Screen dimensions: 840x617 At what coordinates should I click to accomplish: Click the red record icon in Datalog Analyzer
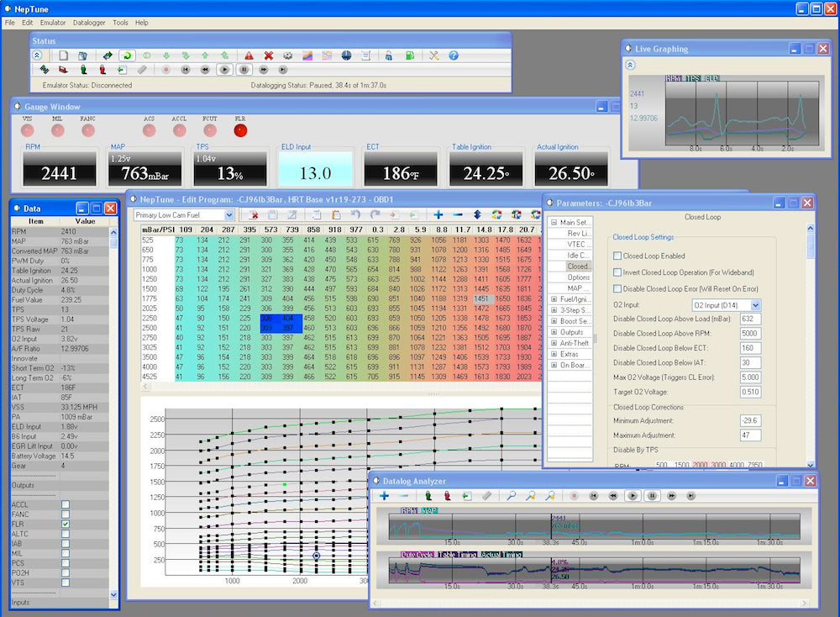tap(573, 496)
